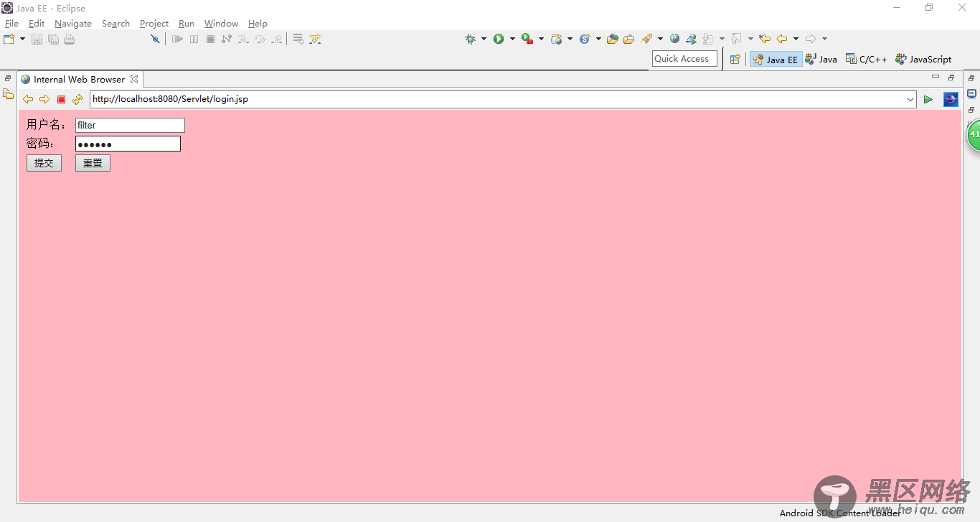Open the Help menu
Image resolution: width=980 pixels, height=522 pixels.
point(258,24)
